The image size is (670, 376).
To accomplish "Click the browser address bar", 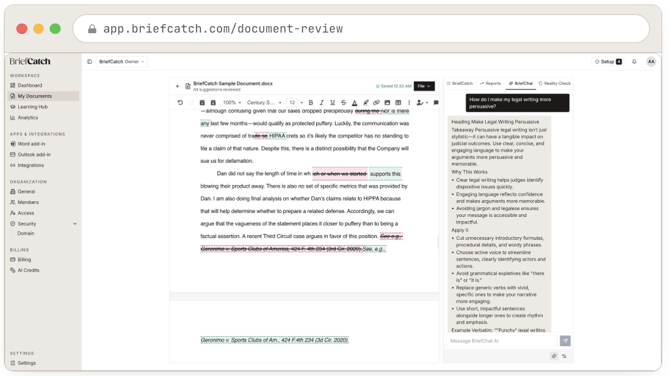I will tap(361, 29).
